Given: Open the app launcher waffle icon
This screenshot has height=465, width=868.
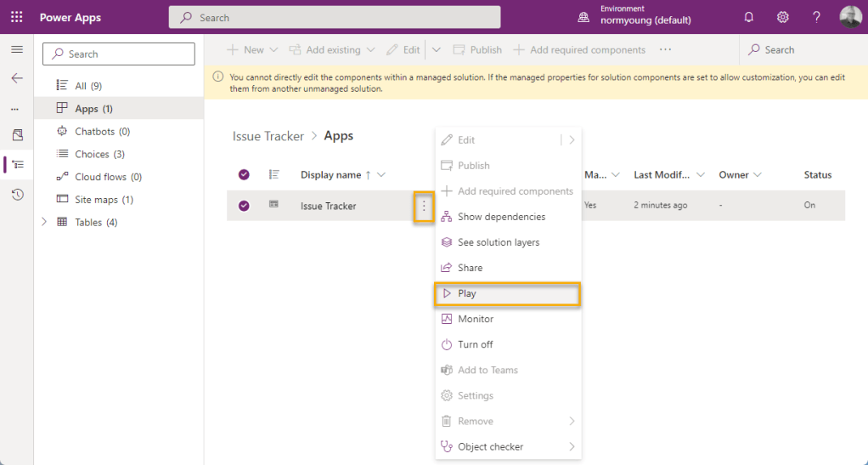Looking at the screenshot, I should pos(17,17).
